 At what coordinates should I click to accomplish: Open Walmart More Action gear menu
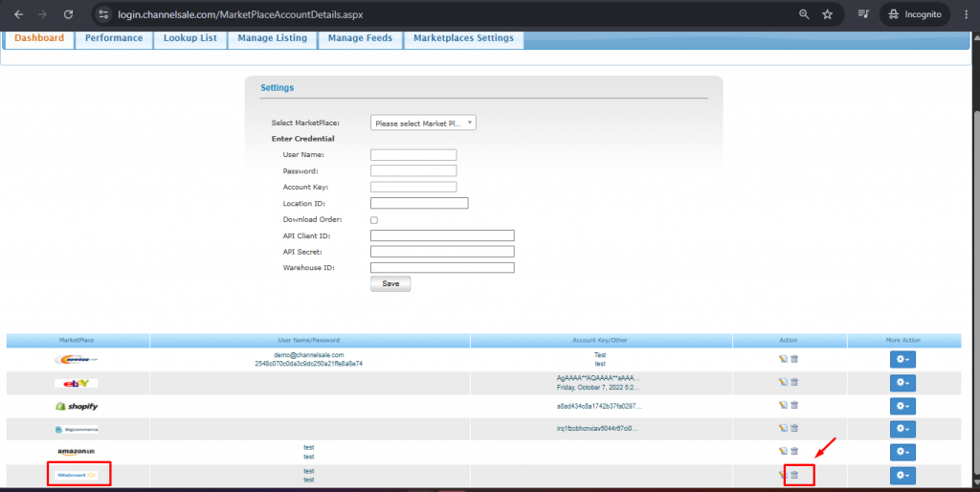(x=902, y=475)
